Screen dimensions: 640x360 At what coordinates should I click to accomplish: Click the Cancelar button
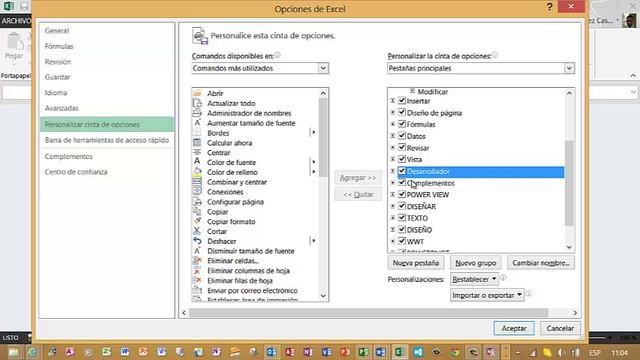click(560, 328)
